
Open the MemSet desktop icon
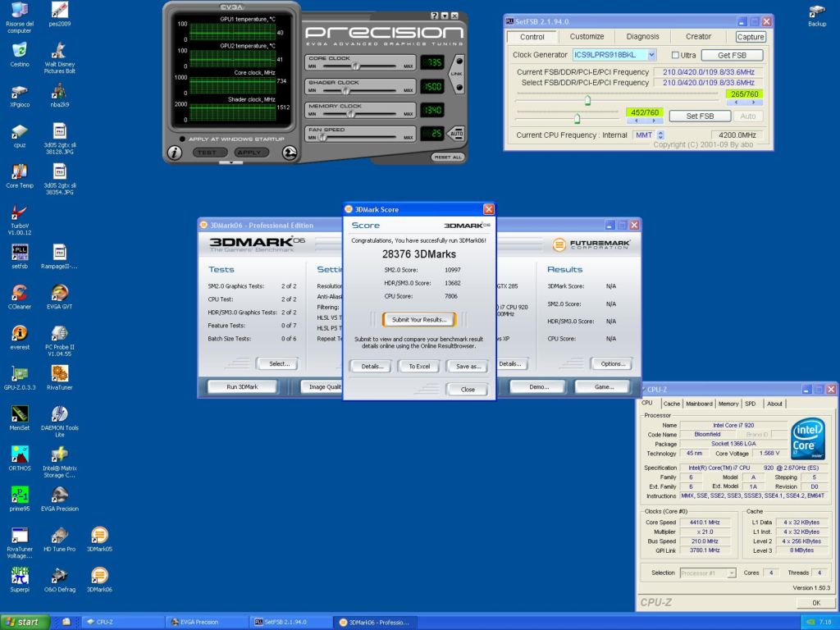point(20,418)
